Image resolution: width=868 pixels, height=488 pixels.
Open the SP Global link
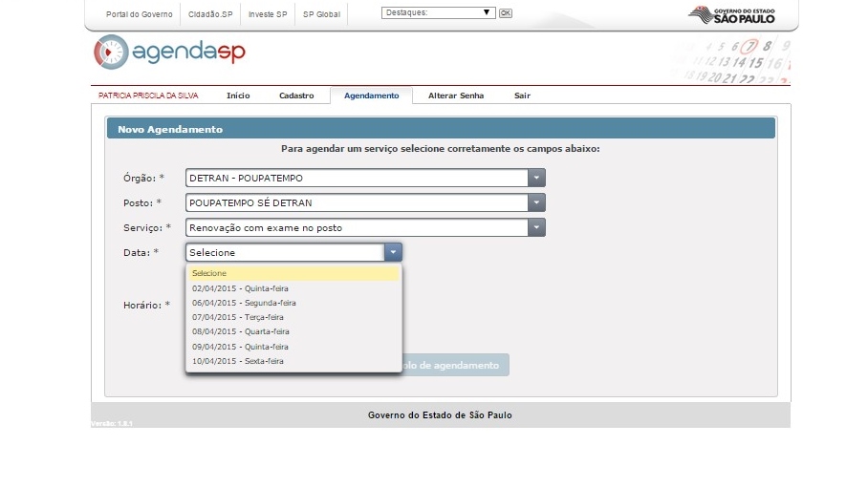point(321,14)
